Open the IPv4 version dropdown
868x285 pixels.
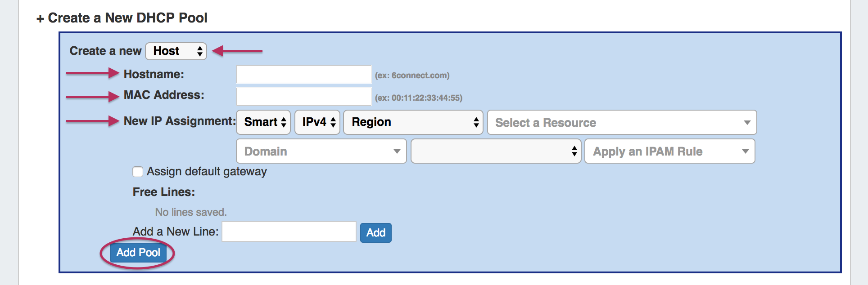(x=317, y=122)
